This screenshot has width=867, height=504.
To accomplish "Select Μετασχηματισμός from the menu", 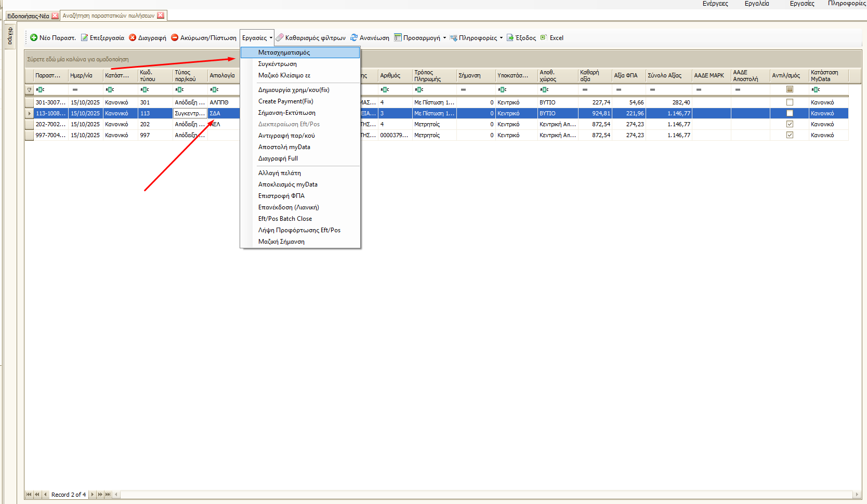I will (284, 52).
